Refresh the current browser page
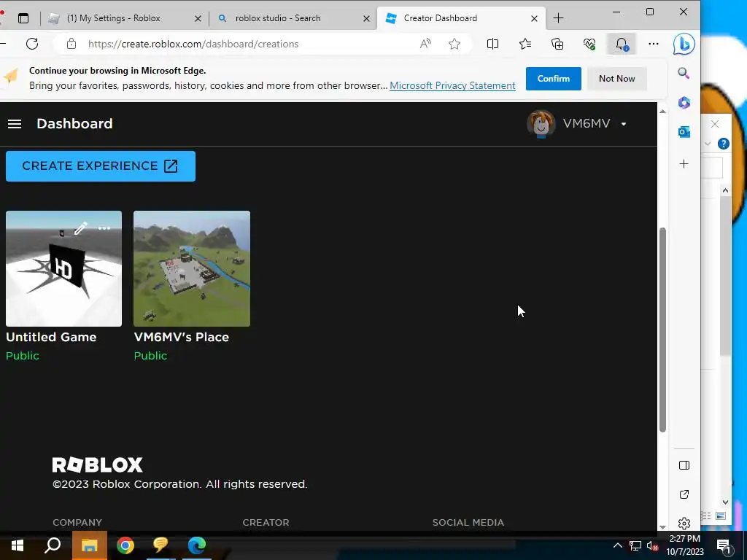 coord(32,44)
